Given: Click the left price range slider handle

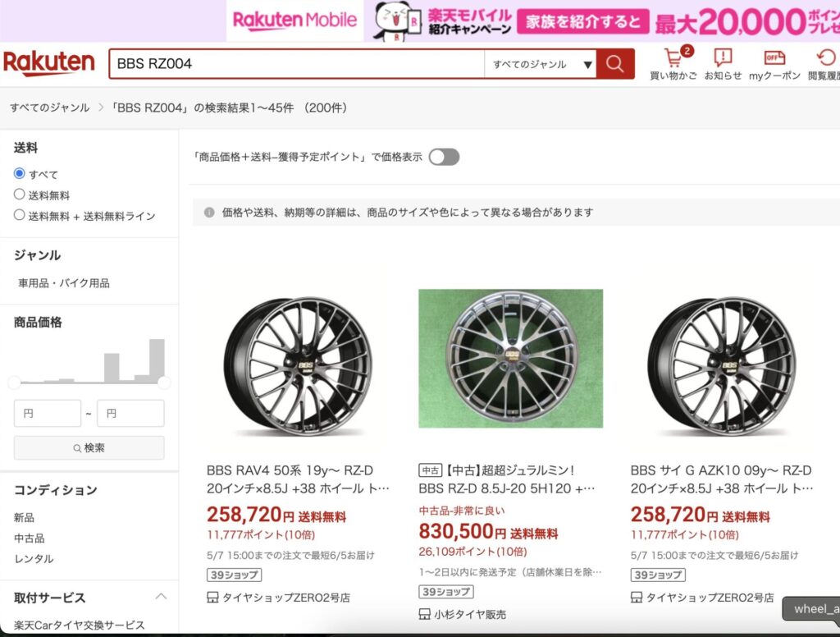Looking at the screenshot, I should pos(15,383).
